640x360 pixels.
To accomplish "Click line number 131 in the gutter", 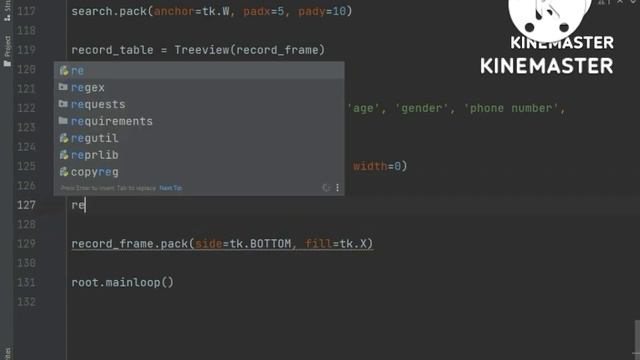I will [x=27, y=282].
